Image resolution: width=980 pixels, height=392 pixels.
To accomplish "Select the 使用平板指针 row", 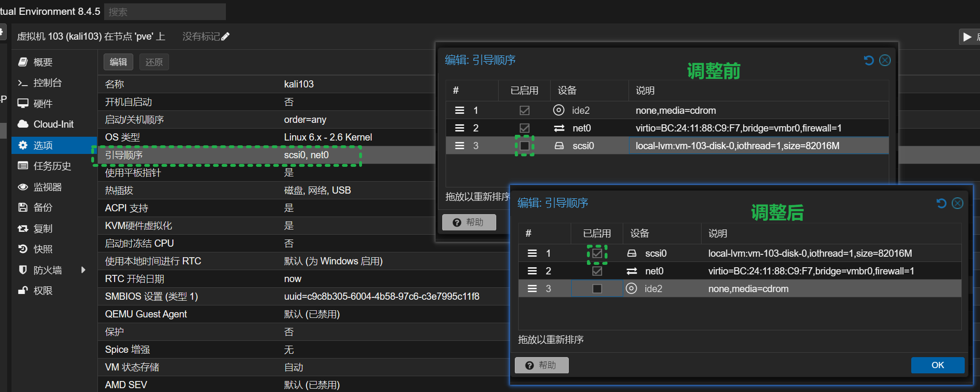I will click(267, 173).
